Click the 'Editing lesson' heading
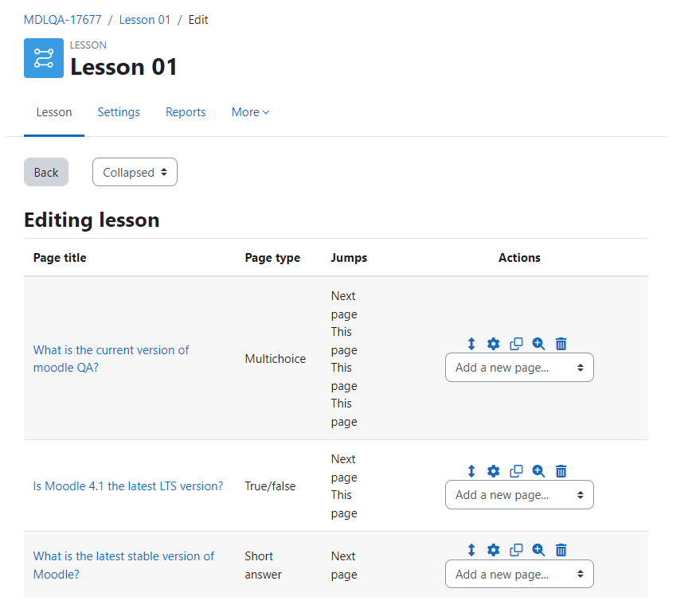Image resolution: width=692 pixels, height=616 pixels. point(92,220)
